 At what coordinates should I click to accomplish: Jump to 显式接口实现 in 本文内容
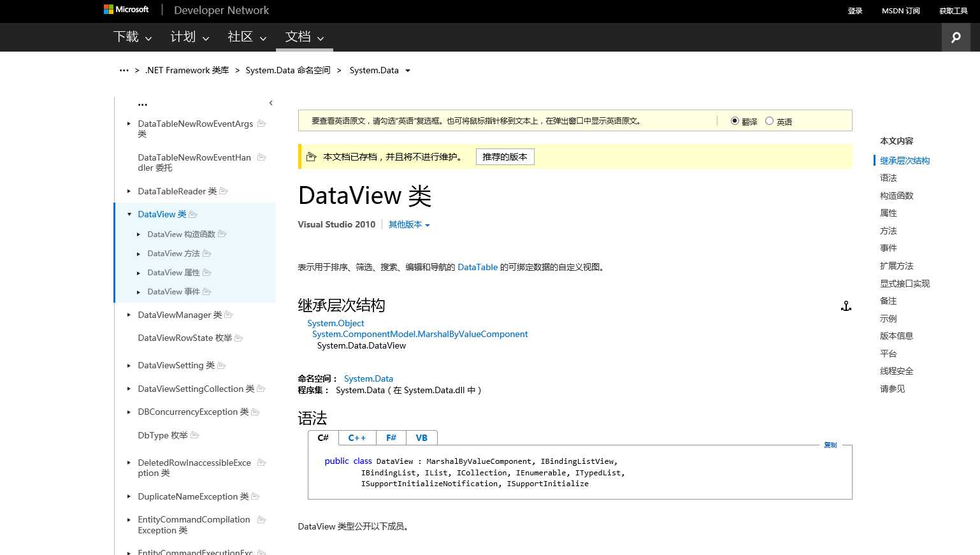point(905,284)
